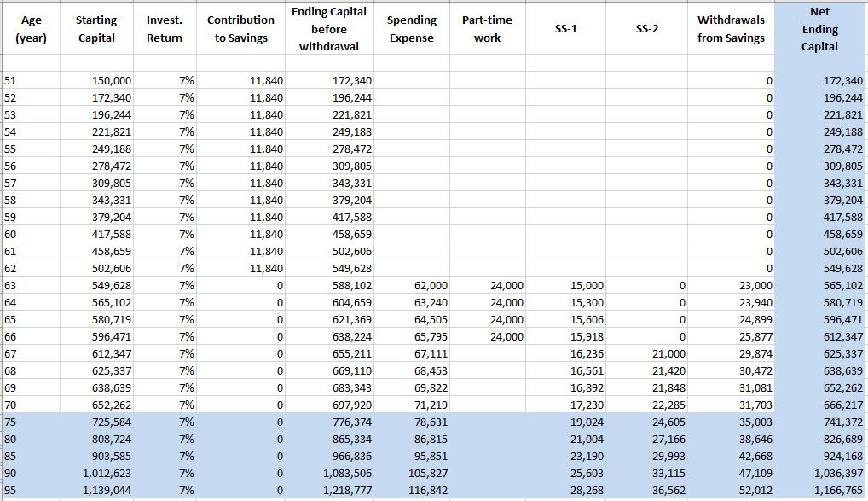Screen dimensions: 868x501
Task: Click the Withdrawals from Savings header
Action: pos(731,29)
